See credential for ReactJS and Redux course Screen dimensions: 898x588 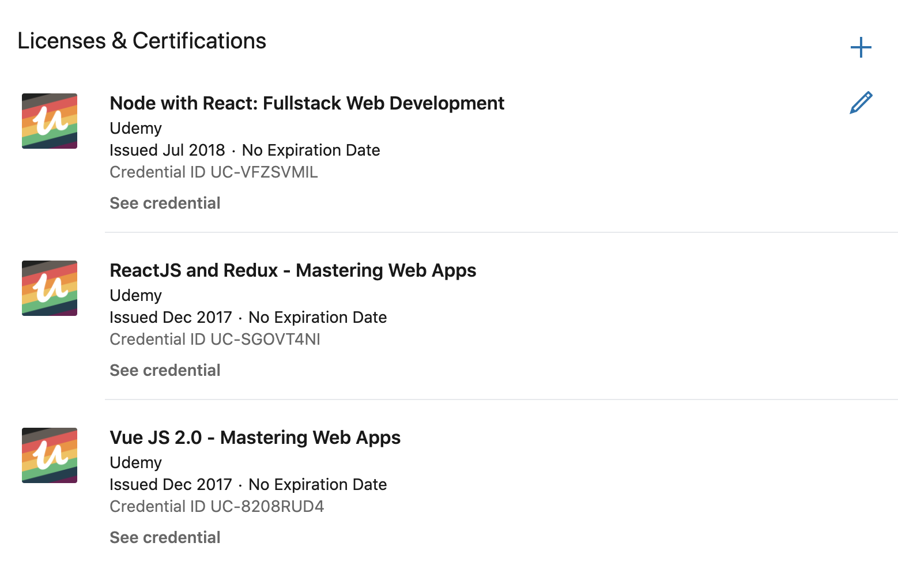pyautogui.click(x=165, y=370)
